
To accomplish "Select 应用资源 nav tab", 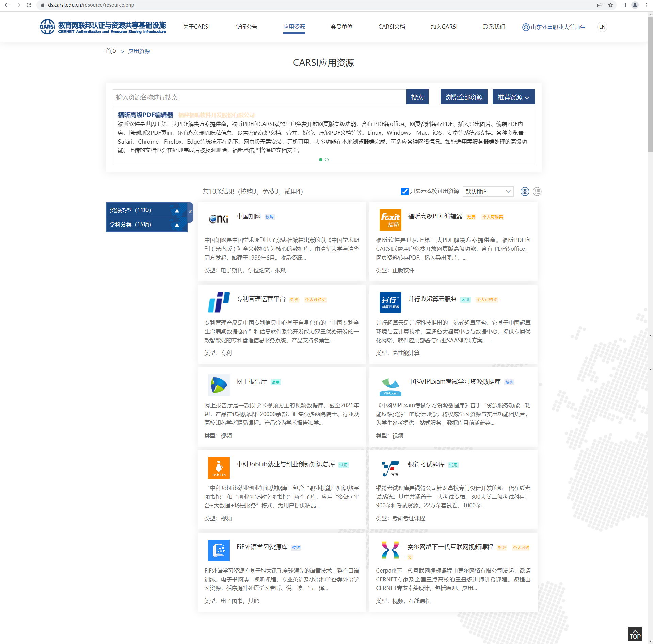I will pyautogui.click(x=294, y=27).
